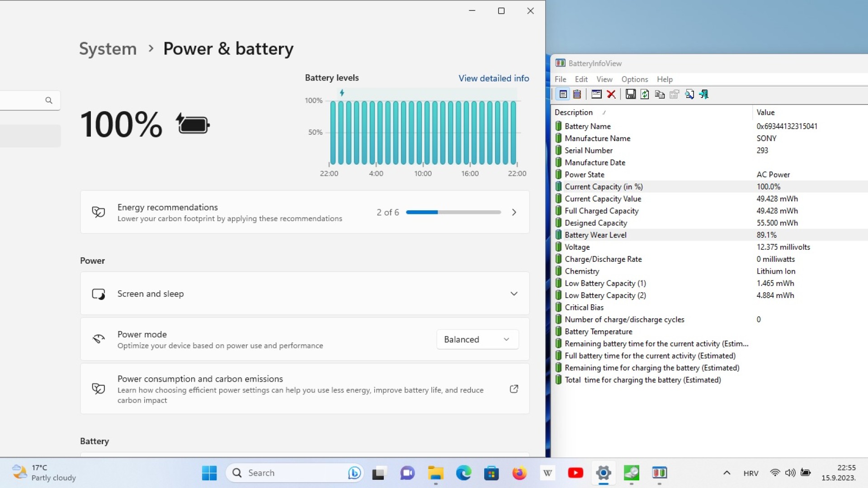Go back to System breadcrumb

(x=108, y=48)
